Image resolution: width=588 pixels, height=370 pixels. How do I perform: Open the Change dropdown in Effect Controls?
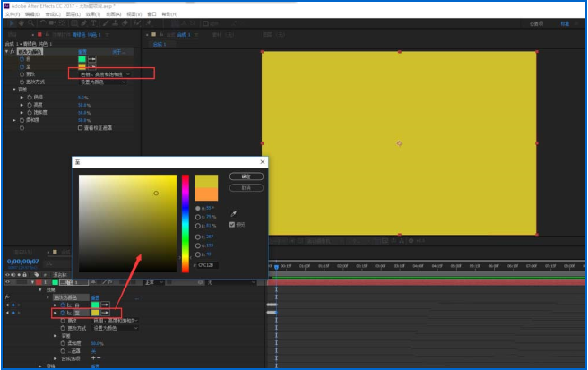[105, 73]
